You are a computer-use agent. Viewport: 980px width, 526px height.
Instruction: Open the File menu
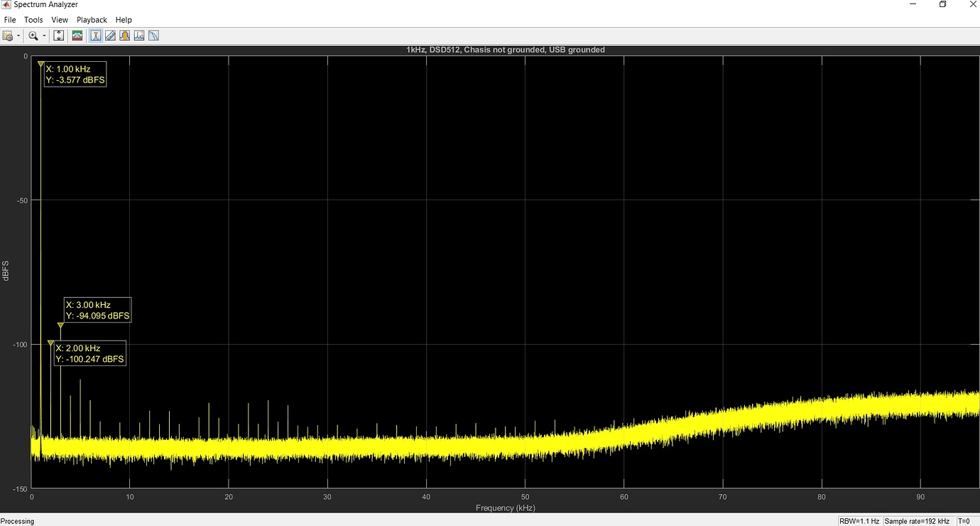9,20
